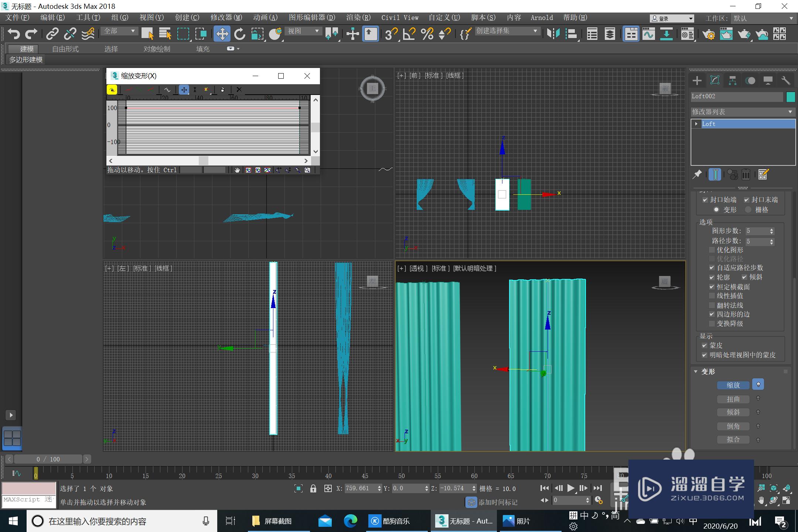
Task: Open the Utilities wrench panel tab
Action: (785, 81)
